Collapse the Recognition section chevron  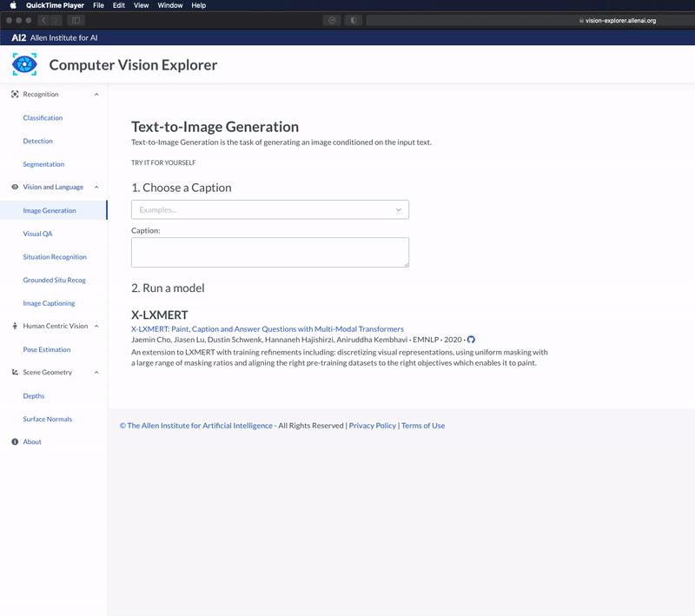(x=96, y=95)
